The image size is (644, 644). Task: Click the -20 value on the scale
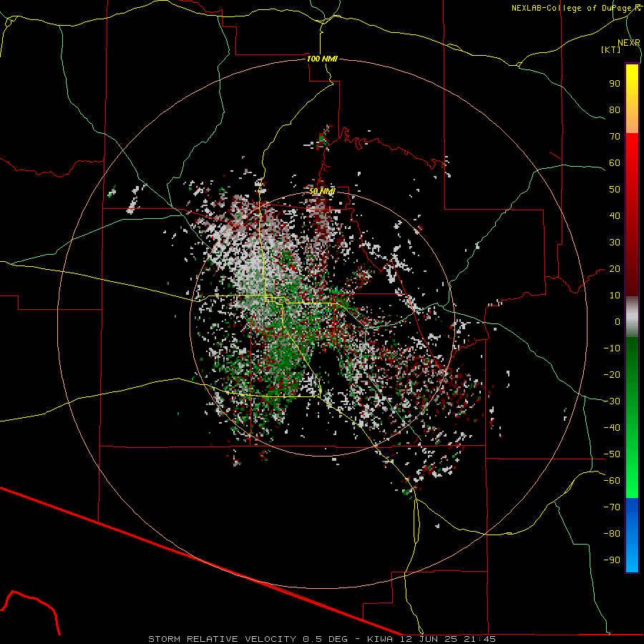pos(612,375)
